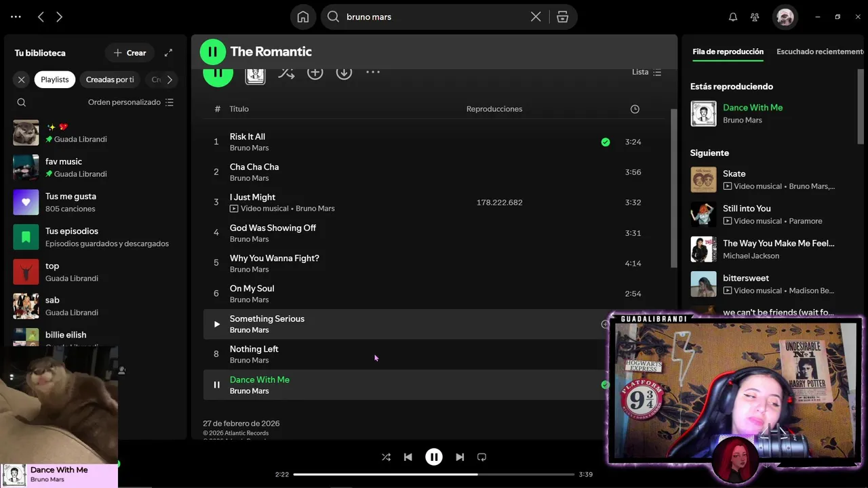This screenshot has width=868, height=488.
Task: Open Dance With Me in now-playing bar
Action: (59, 470)
